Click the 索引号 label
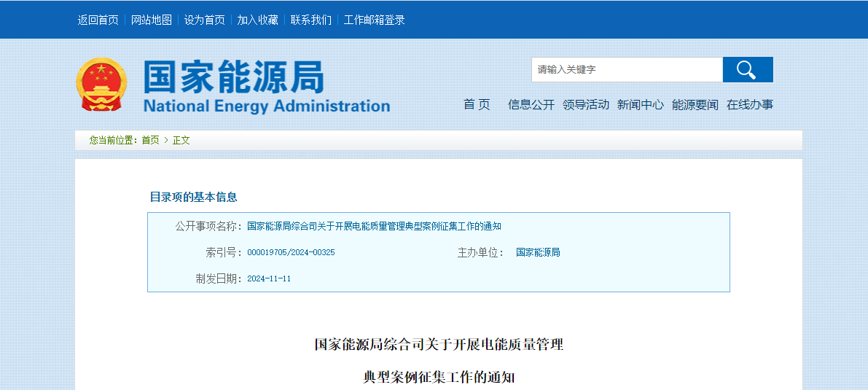This screenshot has height=390, width=868. pos(224,253)
